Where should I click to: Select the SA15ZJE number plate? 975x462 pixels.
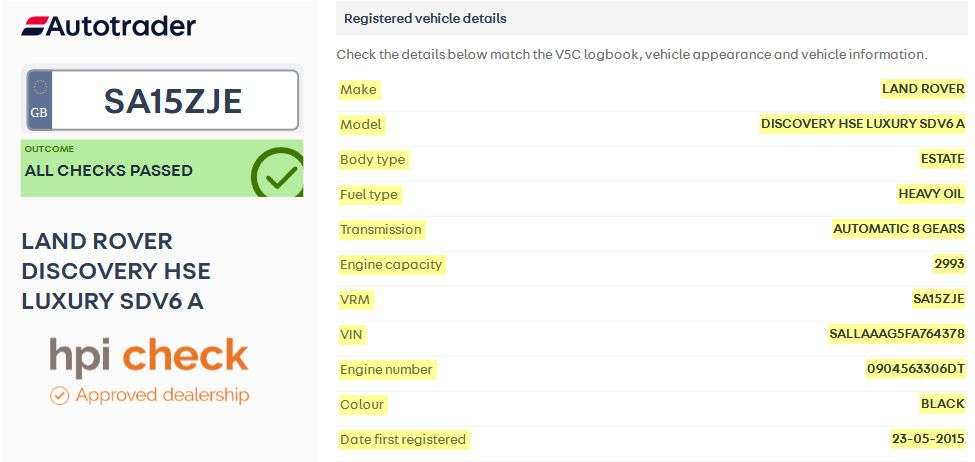pos(162,100)
